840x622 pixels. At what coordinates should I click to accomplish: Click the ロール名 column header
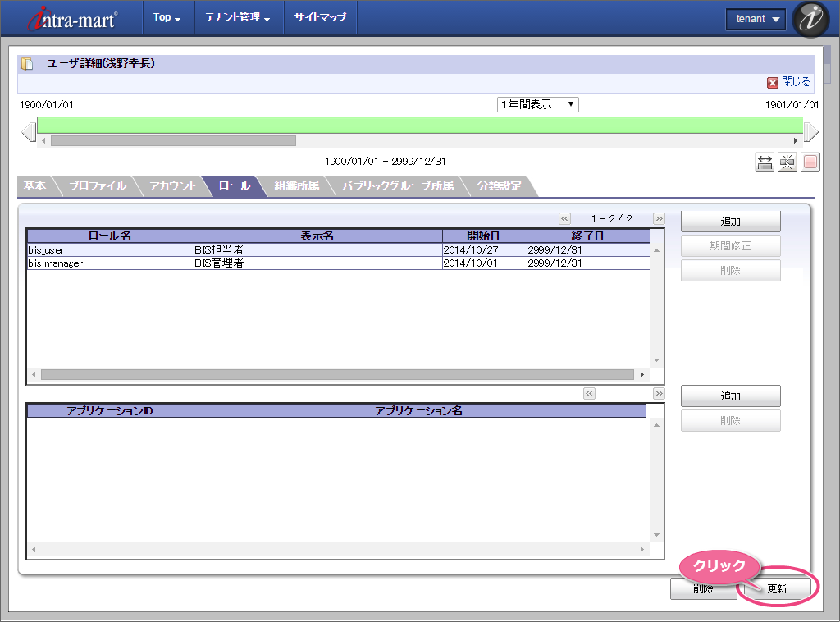(111, 236)
